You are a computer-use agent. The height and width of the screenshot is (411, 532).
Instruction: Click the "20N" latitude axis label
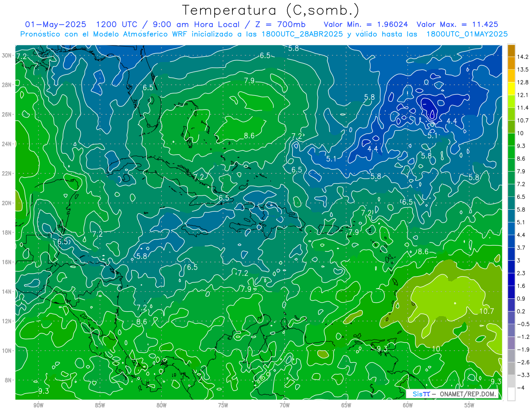coord(6,203)
